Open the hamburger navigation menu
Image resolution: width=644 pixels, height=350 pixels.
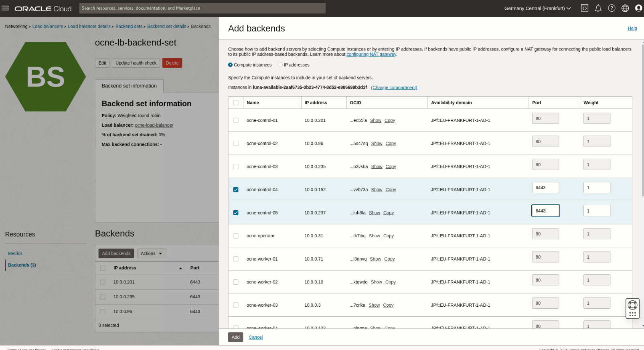point(6,8)
